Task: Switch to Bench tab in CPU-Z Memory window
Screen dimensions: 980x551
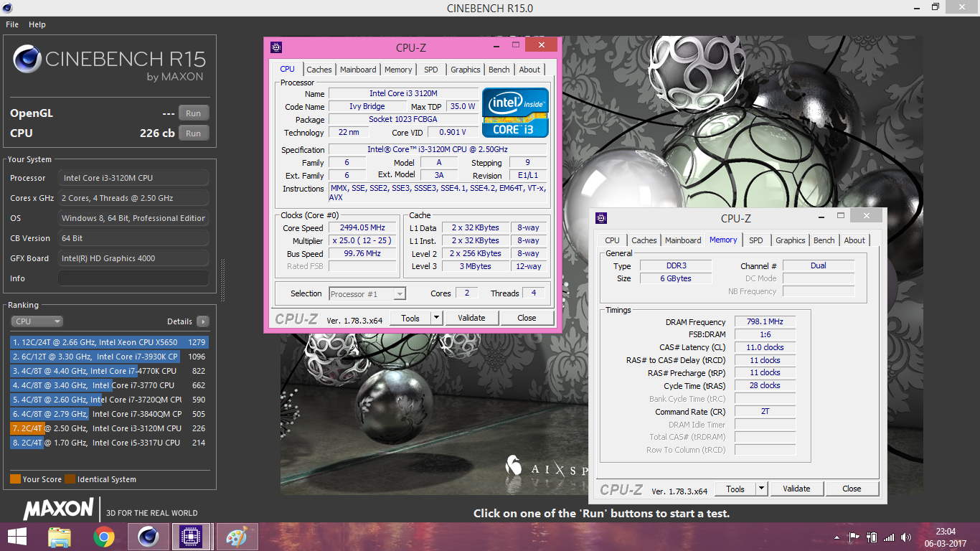Action: (x=824, y=240)
